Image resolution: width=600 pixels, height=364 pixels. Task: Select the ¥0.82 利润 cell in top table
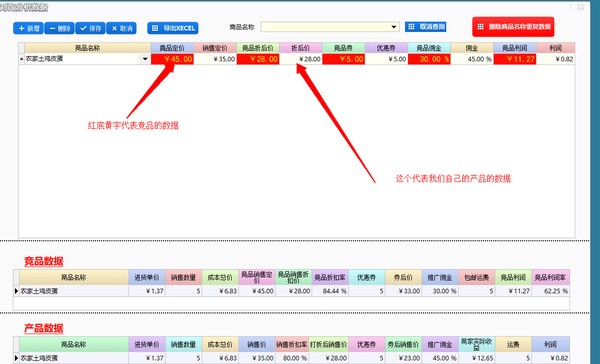pos(556,59)
